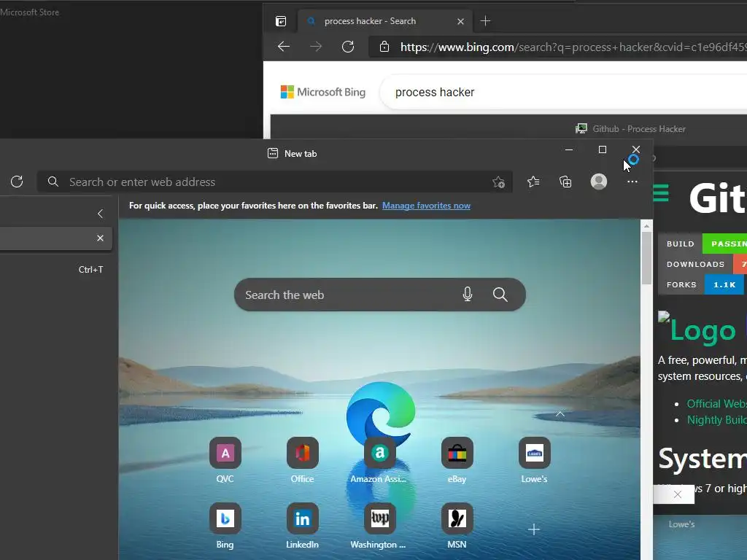The image size is (747, 560).
Task: Click scrollbar up arrow on New tab page
Action: 646,225
